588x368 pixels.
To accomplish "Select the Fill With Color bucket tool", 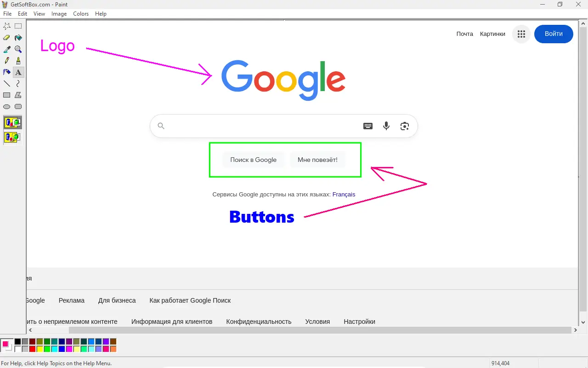I will 18,38.
